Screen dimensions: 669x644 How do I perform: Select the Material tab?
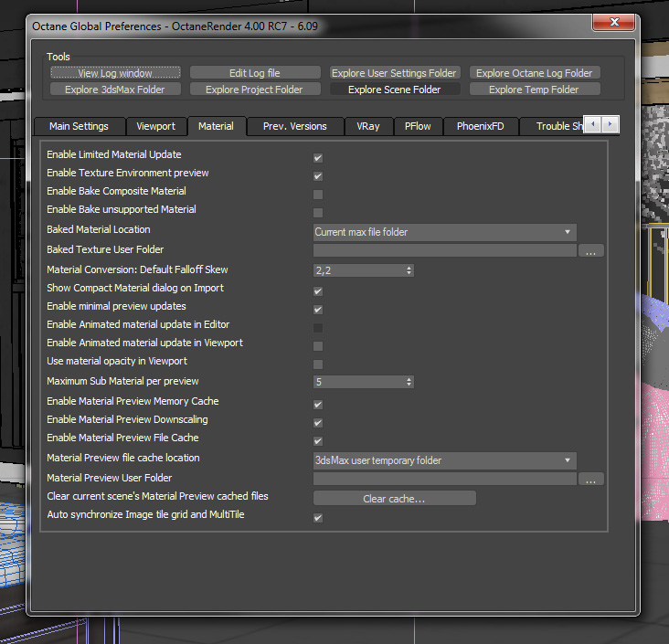point(216,126)
